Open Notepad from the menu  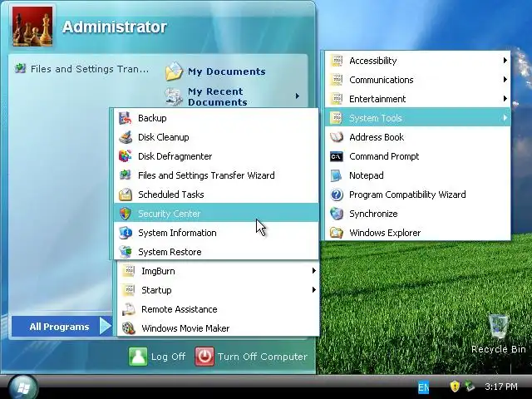click(417, 175)
